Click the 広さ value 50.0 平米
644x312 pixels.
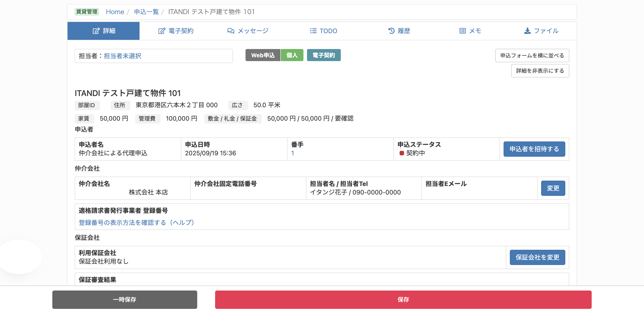click(x=267, y=105)
